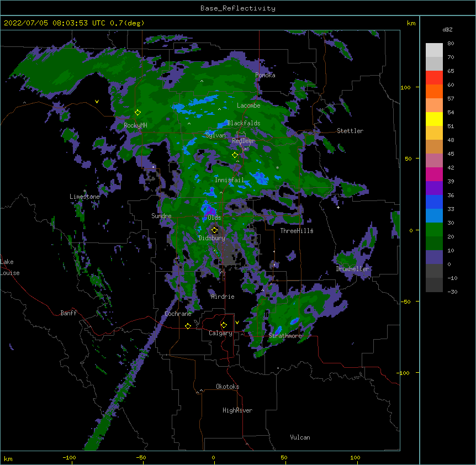Select the magenta swatch in dBZ legend
Screen dimensions: 476x465
click(x=434, y=174)
